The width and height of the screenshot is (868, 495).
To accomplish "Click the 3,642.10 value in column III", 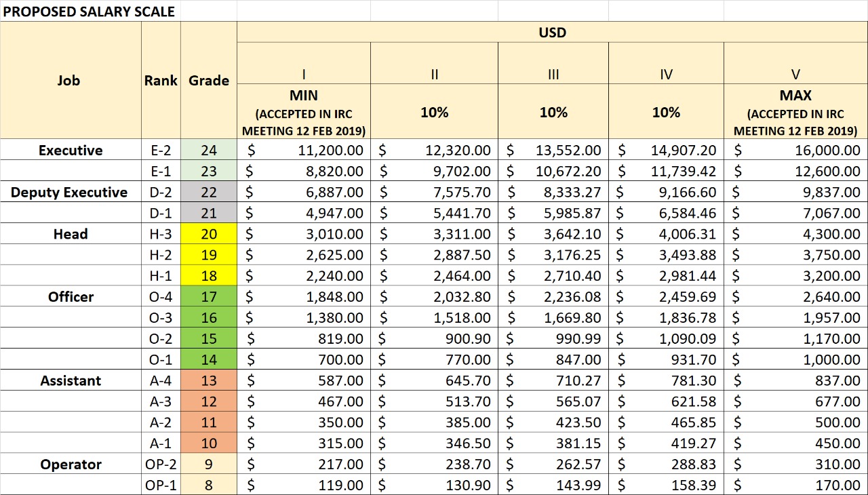I will click(x=553, y=235).
